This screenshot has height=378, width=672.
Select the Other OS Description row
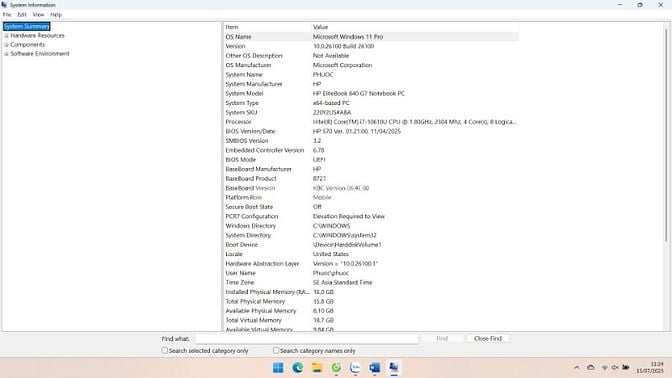click(371, 56)
